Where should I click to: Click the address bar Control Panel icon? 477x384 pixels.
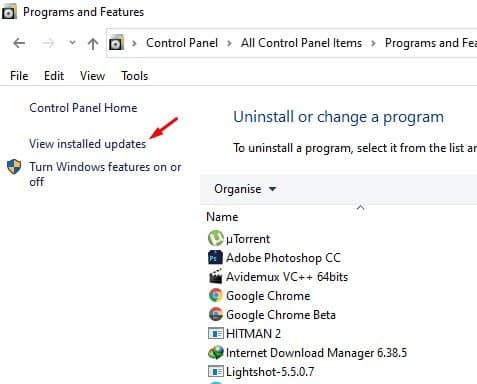click(116, 43)
